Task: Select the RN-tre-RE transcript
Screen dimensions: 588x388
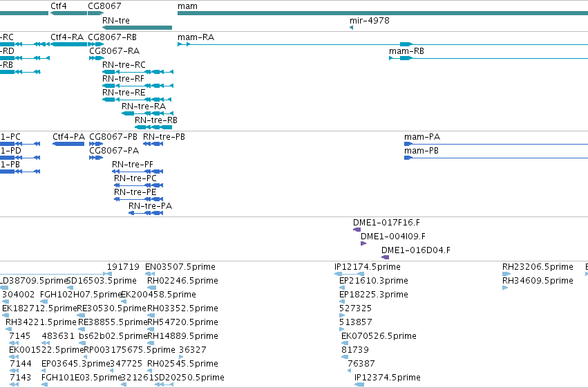Action: point(137,100)
